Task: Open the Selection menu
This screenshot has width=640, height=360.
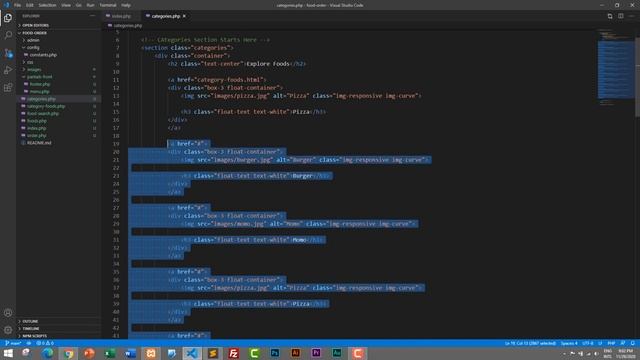Action: (x=47, y=5)
